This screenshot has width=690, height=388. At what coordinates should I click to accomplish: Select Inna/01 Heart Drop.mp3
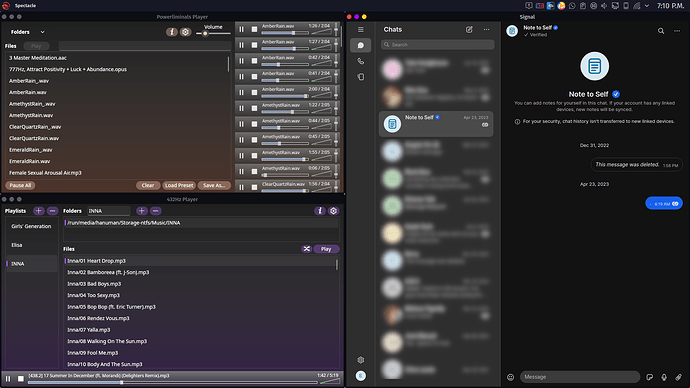(200, 261)
